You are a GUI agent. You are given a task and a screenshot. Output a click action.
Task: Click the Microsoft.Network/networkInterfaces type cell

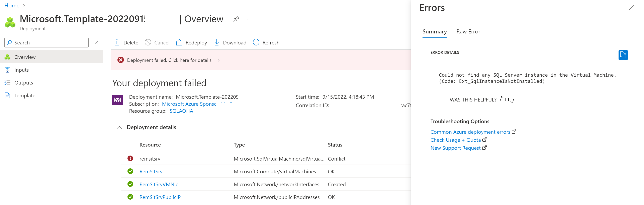(276, 184)
